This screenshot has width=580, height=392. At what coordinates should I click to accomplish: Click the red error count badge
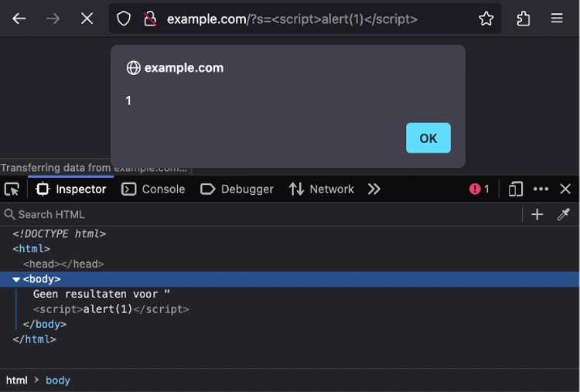pyautogui.click(x=479, y=189)
